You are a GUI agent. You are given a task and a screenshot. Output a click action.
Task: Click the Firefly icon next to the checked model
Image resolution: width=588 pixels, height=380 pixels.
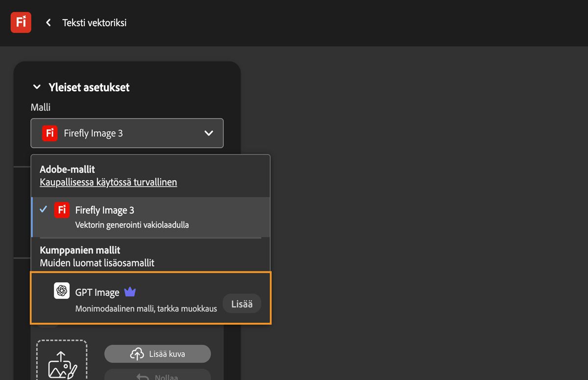coord(62,210)
